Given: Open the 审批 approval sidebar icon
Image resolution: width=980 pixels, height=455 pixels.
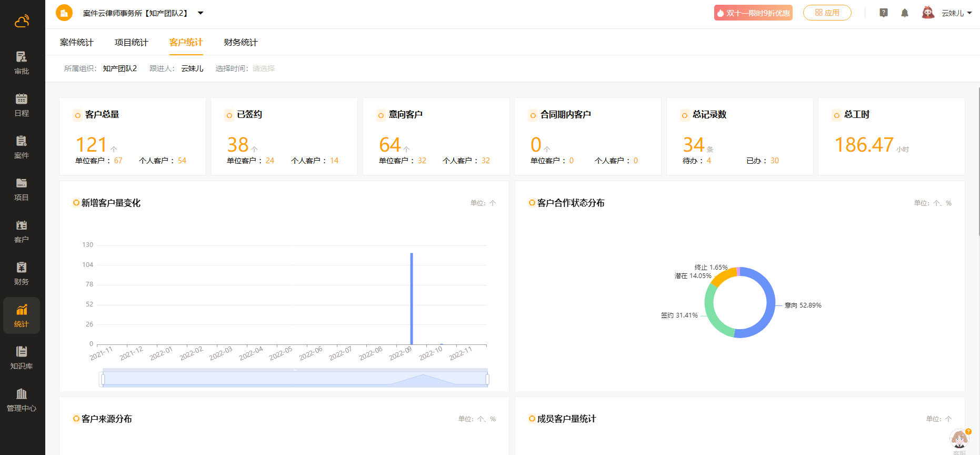Looking at the screenshot, I should 22,63.
